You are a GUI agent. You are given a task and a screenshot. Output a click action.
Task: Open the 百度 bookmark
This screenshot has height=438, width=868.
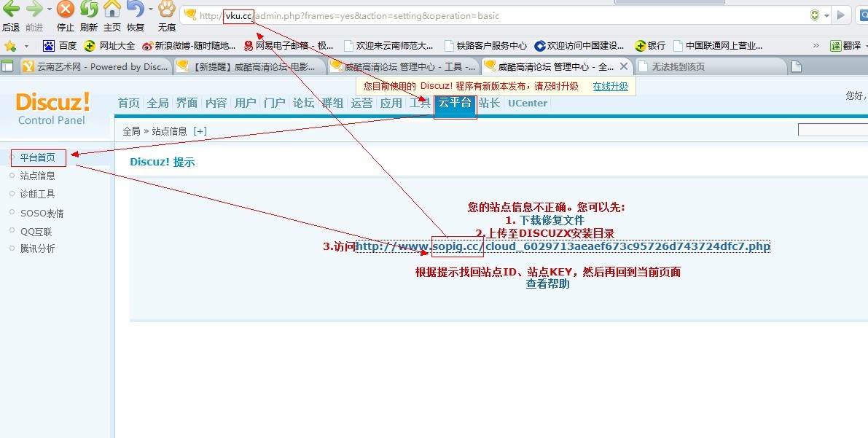point(60,46)
